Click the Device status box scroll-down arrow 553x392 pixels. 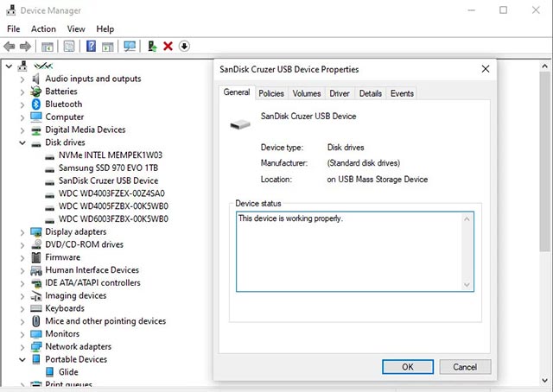pyautogui.click(x=467, y=285)
